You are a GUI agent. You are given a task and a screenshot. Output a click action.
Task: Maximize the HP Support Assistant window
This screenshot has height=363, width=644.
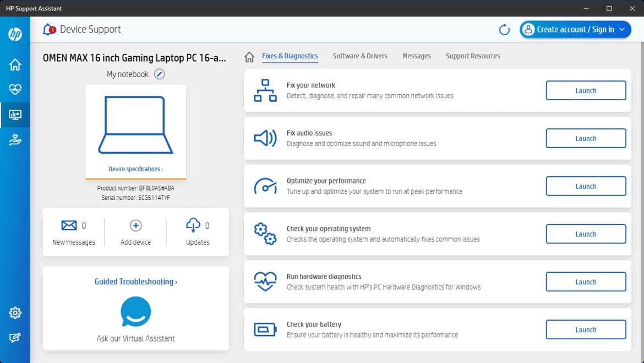609,8
